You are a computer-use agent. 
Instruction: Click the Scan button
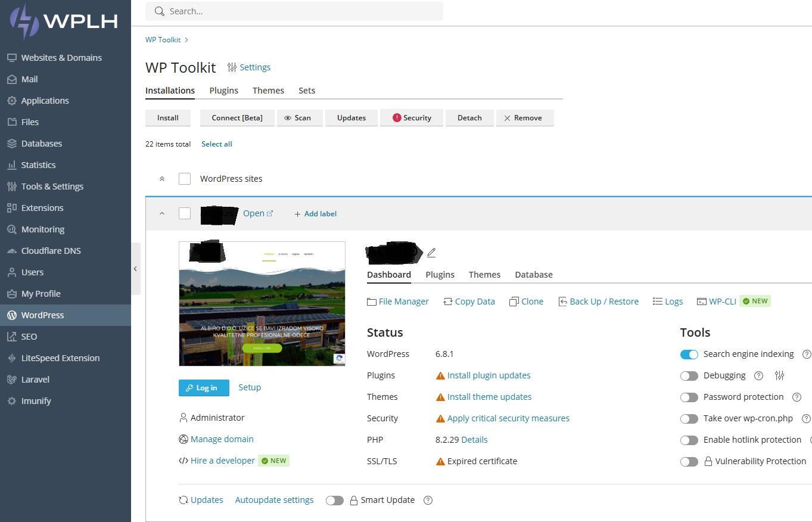coord(300,118)
